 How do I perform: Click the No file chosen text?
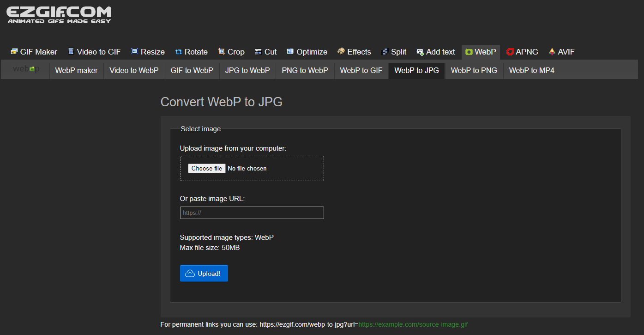point(247,168)
